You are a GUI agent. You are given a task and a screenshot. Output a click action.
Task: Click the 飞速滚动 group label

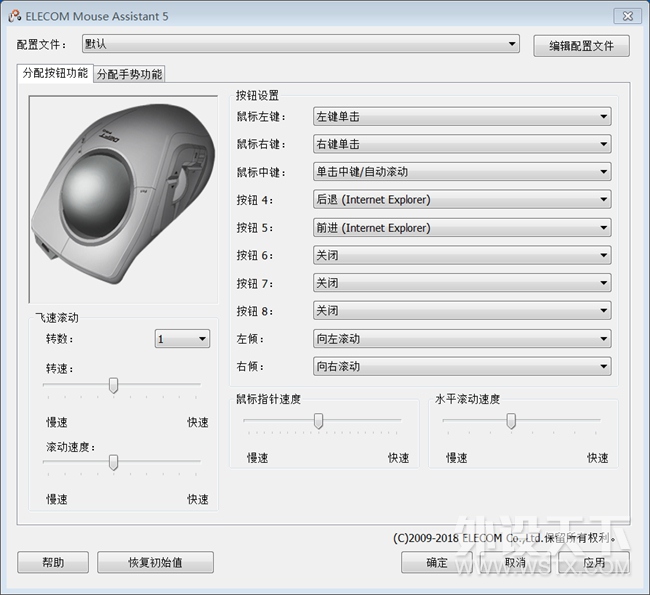[x=57, y=318]
